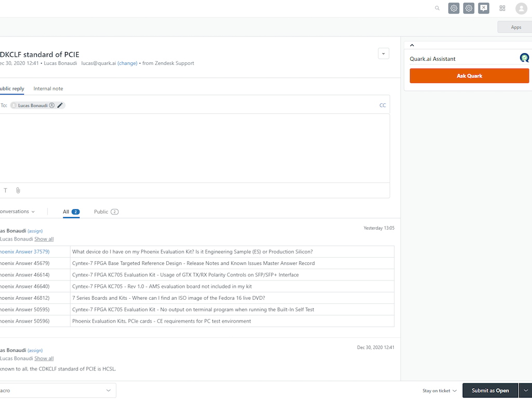The height and width of the screenshot is (399, 532).
Task: Open the user profile avatar
Action: (521, 8)
